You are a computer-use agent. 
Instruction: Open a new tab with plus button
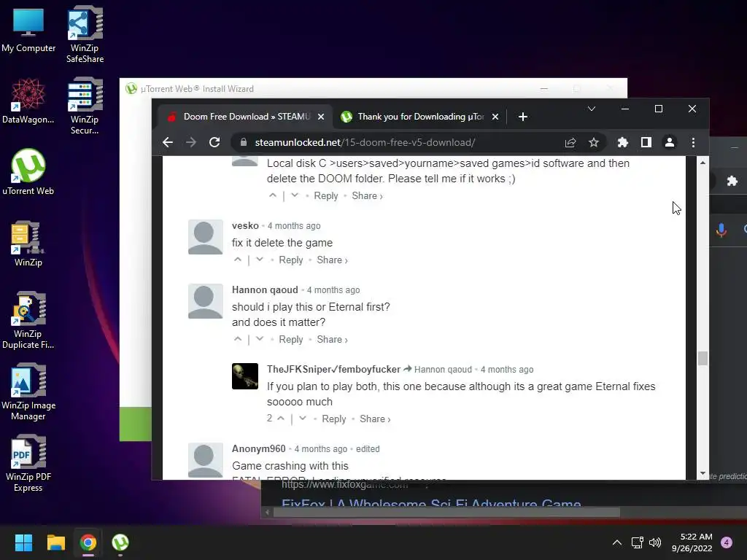[x=522, y=117]
